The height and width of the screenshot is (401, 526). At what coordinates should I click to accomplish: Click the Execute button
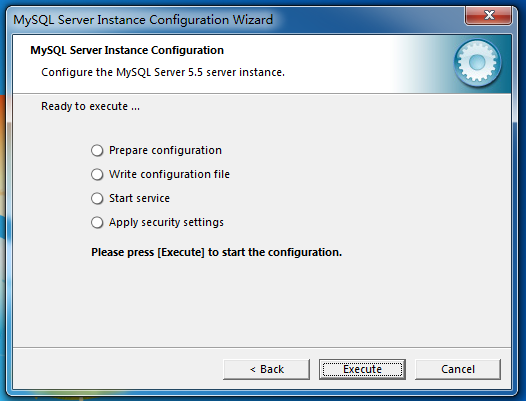pos(362,369)
